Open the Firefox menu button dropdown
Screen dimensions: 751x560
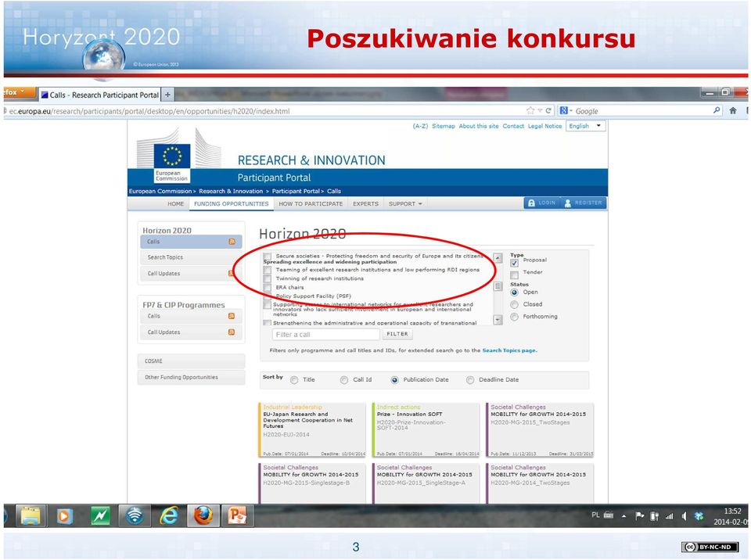19,92
